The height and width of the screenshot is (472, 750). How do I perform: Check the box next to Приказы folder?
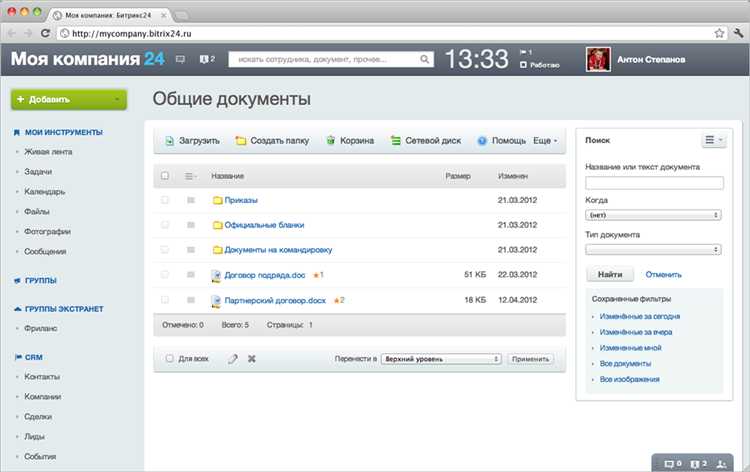165,200
